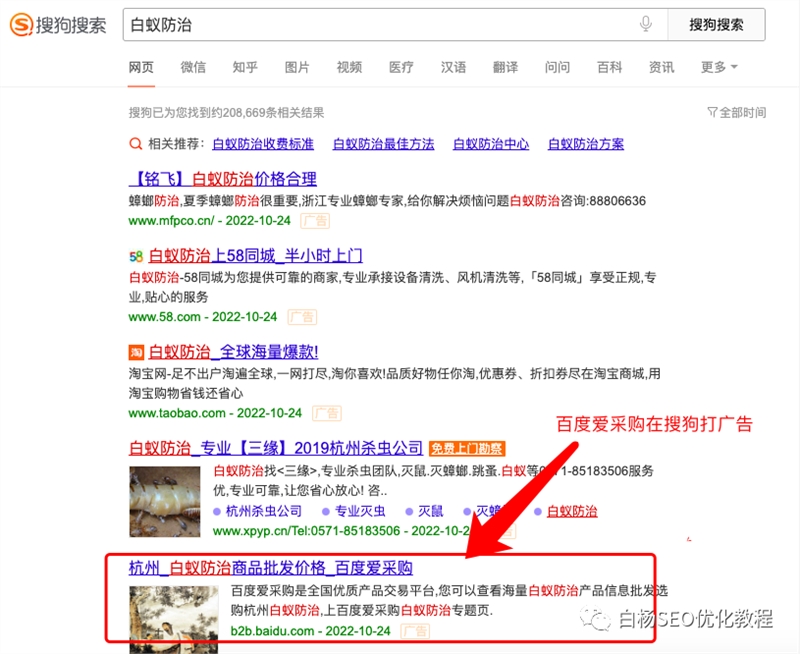
Task: Switch to the 知乎 tab
Action: point(245,67)
